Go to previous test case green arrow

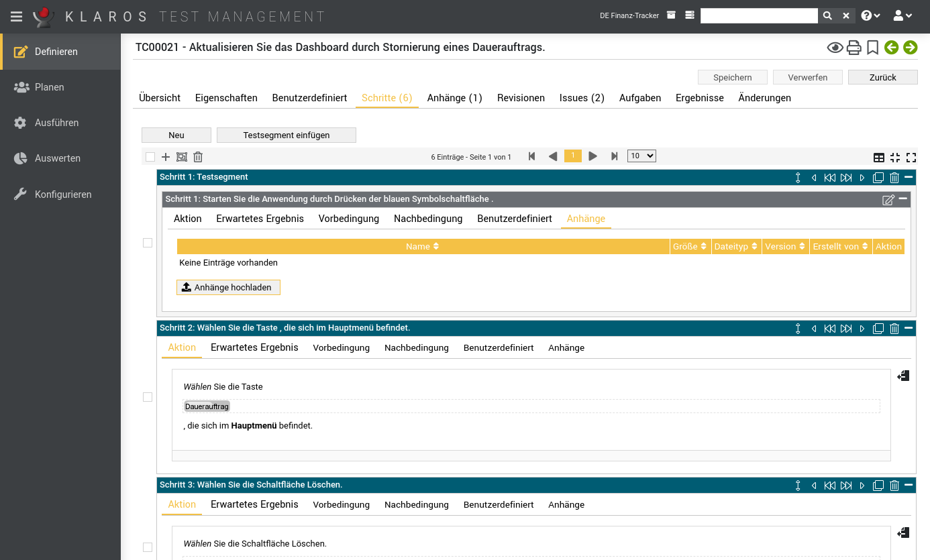[x=891, y=48]
